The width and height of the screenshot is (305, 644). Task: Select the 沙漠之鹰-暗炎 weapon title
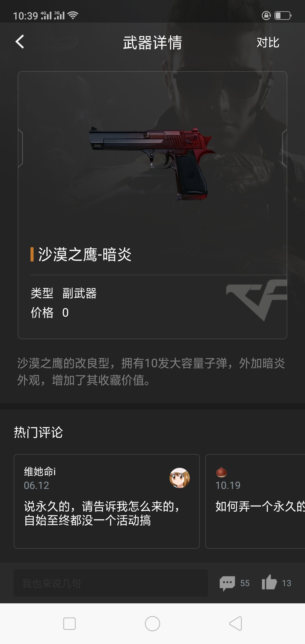[x=85, y=254]
